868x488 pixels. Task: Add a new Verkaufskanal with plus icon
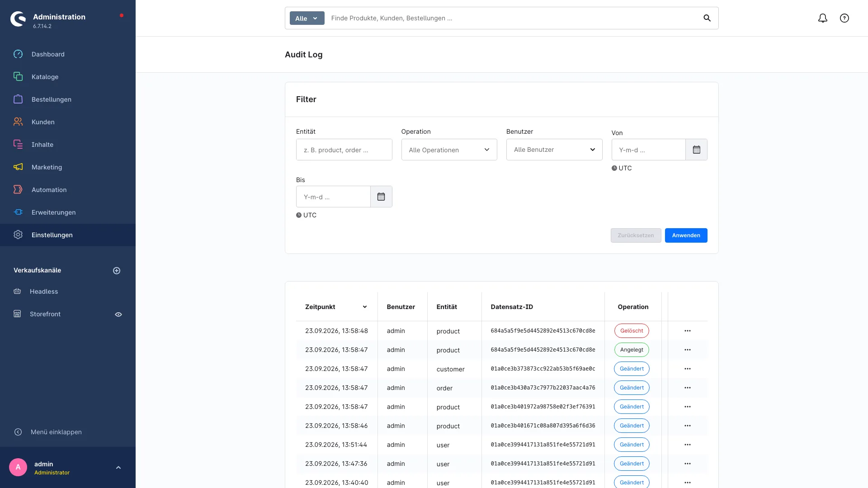[x=117, y=271]
